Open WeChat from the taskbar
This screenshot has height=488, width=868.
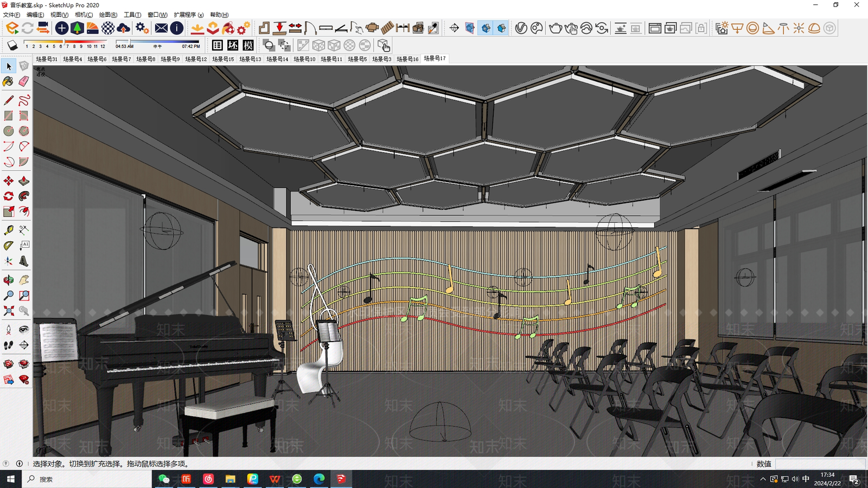click(x=164, y=479)
